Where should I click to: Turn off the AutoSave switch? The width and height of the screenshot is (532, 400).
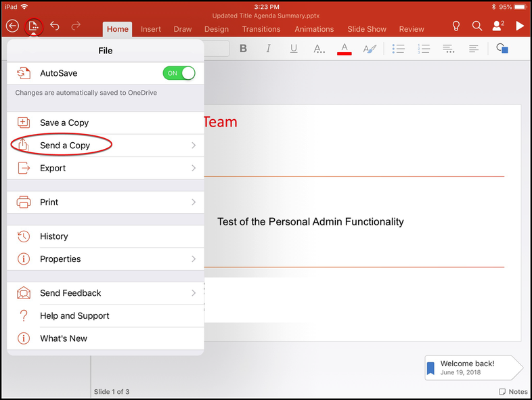(x=179, y=73)
